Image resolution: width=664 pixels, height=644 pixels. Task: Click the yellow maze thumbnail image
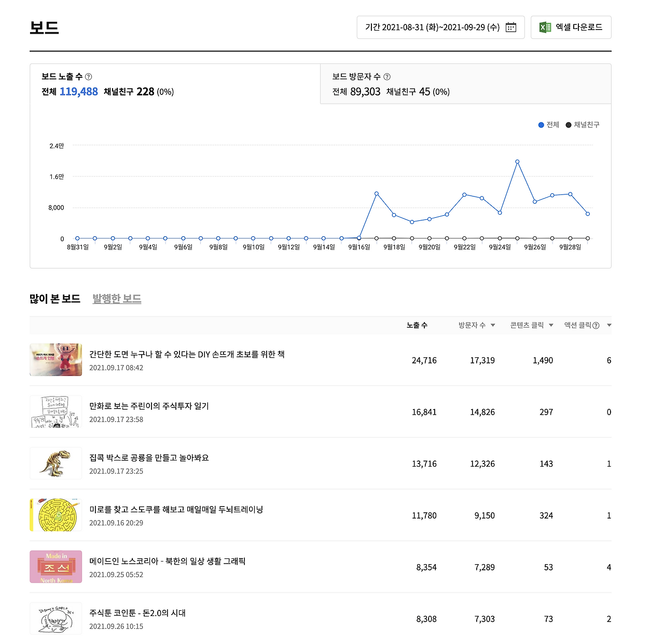pos(56,515)
